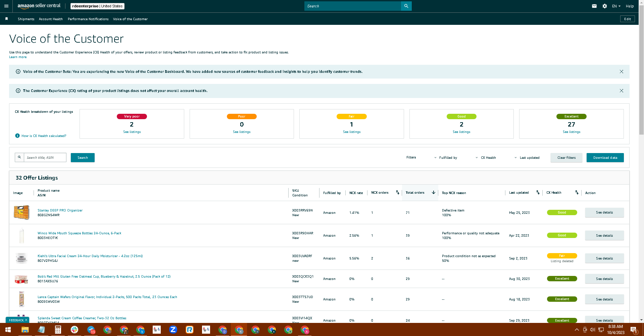Dismiss the Voice of the Customer Beta banner

tap(621, 71)
